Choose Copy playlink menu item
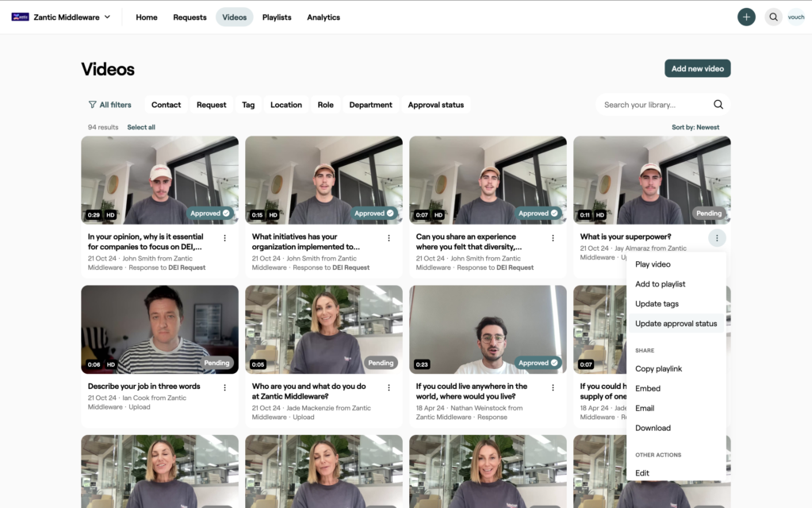The image size is (812, 508). pos(676,368)
